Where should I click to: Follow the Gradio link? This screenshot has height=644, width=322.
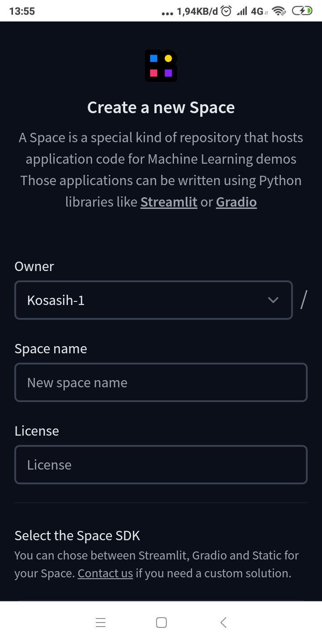[236, 202]
